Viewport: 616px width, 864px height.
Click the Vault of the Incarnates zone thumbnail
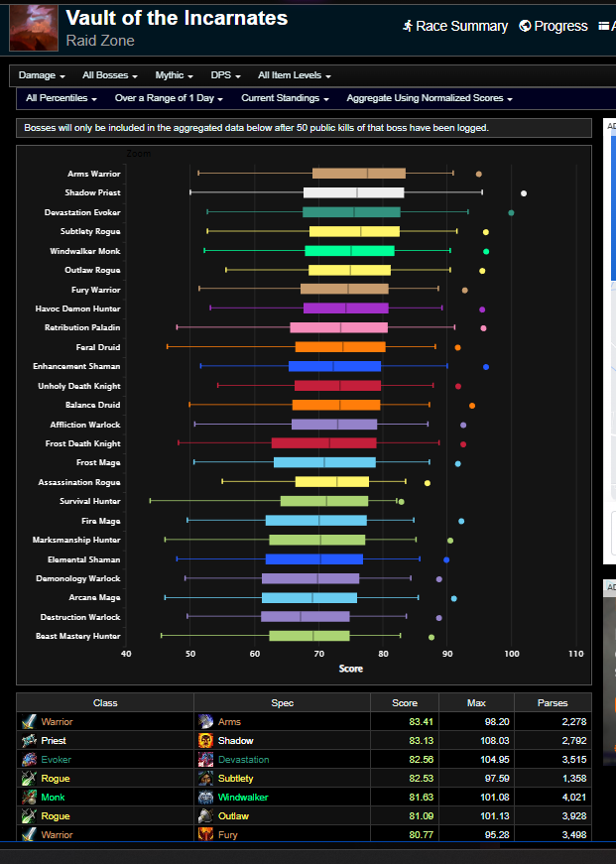tap(34, 28)
